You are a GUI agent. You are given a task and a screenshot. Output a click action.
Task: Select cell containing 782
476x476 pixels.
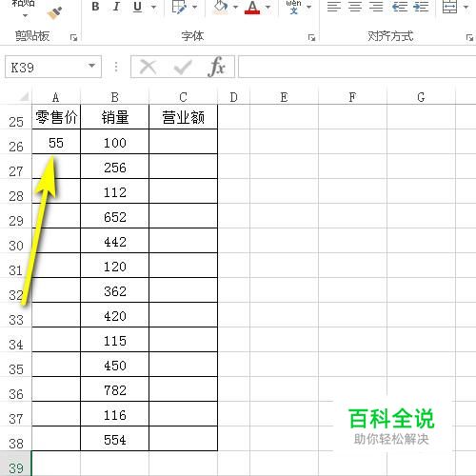tap(115, 389)
